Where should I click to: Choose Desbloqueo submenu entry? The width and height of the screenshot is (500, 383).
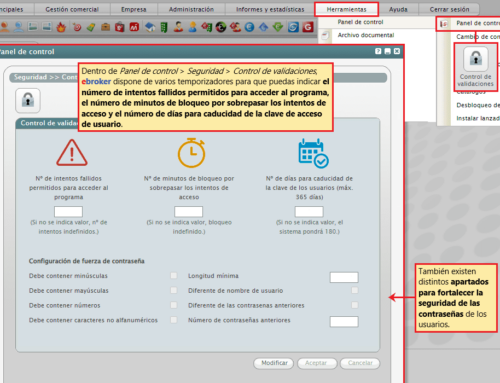[x=478, y=105]
